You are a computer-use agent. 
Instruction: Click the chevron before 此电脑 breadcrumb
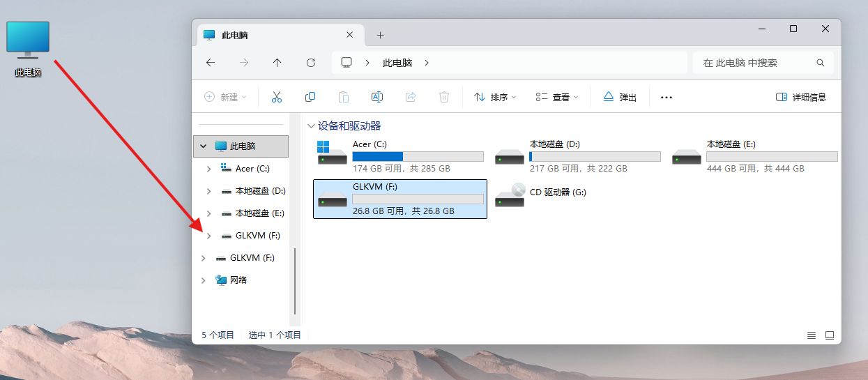point(367,63)
